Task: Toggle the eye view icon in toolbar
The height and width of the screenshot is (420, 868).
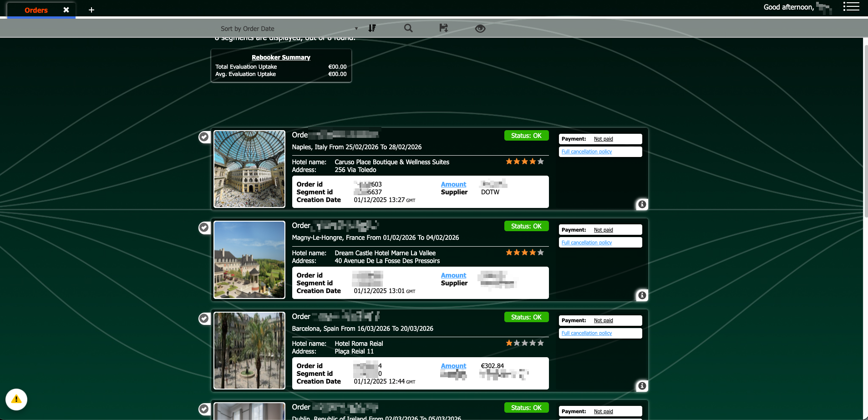Action: pos(480,29)
